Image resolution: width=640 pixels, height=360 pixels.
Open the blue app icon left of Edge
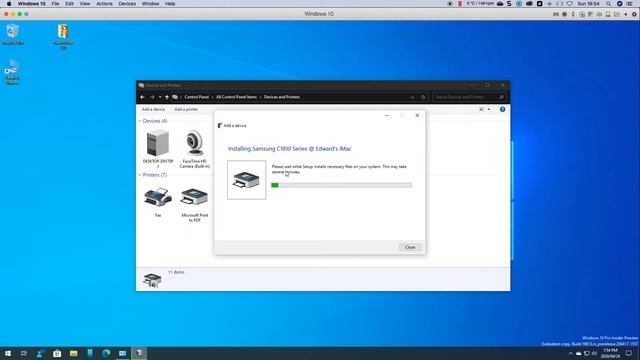pos(90,353)
